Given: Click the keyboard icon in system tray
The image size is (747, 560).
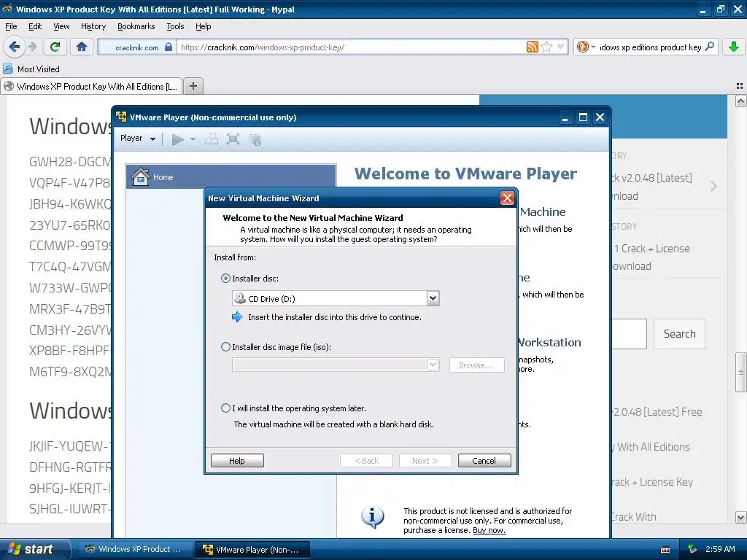Looking at the screenshot, I should click(x=665, y=550).
